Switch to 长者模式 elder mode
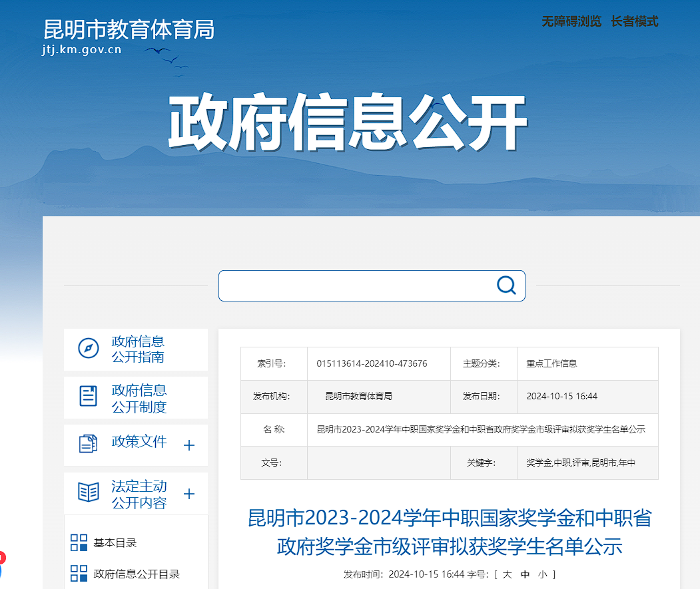700x589 pixels. (x=633, y=21)
